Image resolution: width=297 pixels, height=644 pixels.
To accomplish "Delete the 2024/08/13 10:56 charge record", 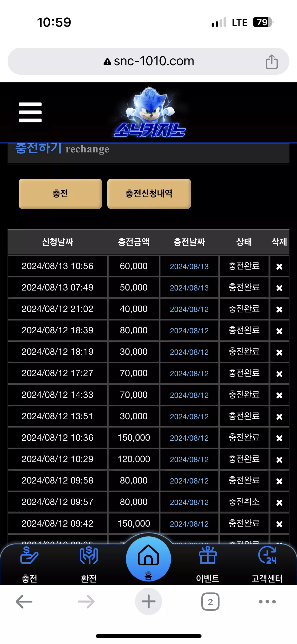I will (x=279, y=267).
